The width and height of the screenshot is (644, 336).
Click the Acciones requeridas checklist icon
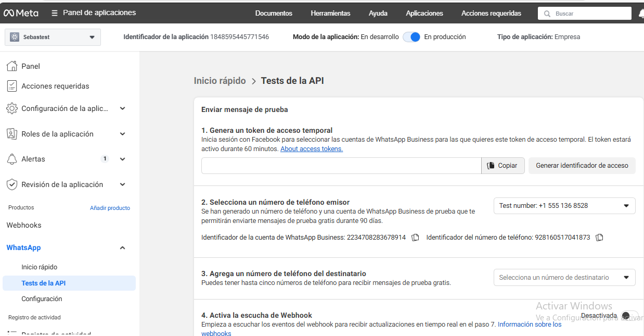(11, 86)
